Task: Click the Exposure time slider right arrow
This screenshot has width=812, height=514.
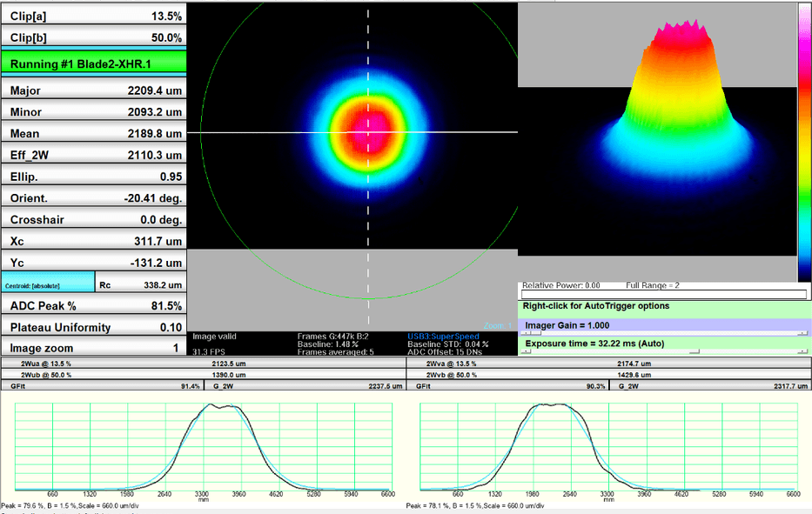Action: (x=802, y=351)
